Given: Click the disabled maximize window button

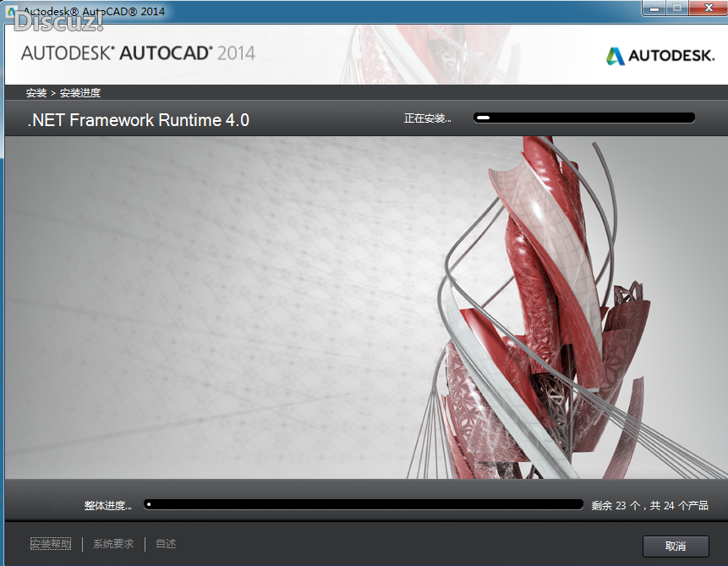Looking at the screenshot, I should (677, 8).
